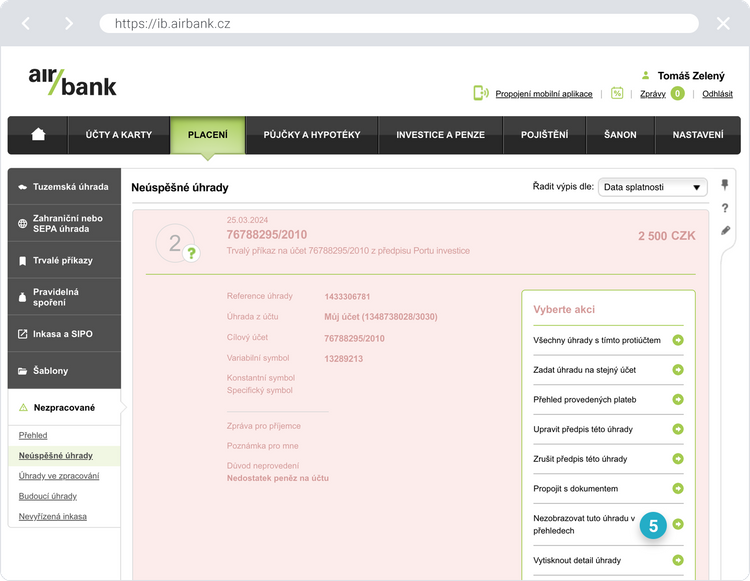This screenshot has width=750, height=581.
Task: Expand the Trvalé příkazy sidebar section
Action: (64, 260)
